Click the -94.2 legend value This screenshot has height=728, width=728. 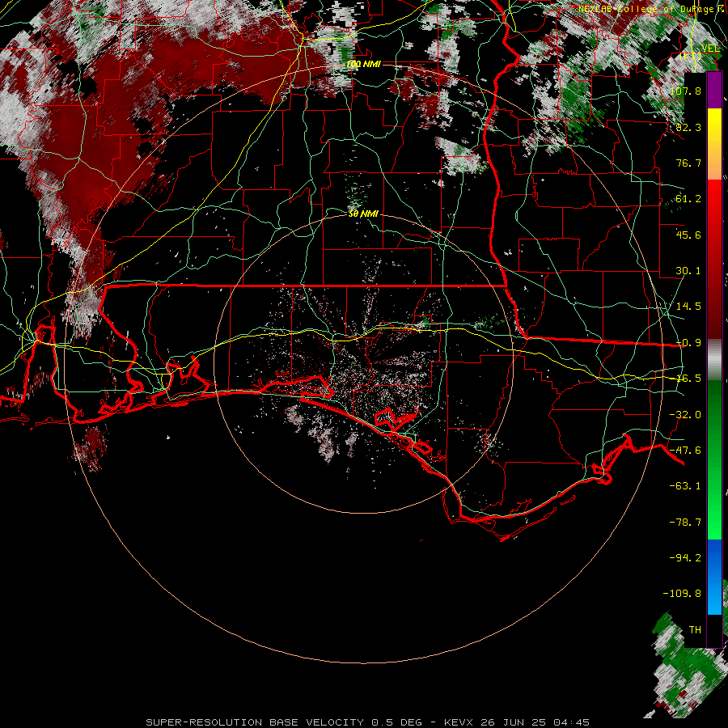[x=686, y=557]
